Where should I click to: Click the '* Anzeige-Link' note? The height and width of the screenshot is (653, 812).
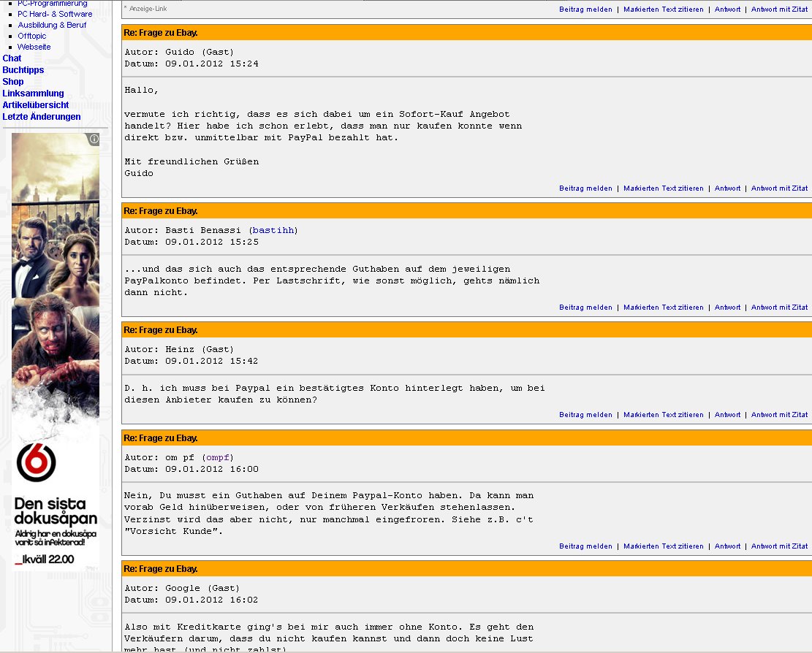(x=145, y=9)
